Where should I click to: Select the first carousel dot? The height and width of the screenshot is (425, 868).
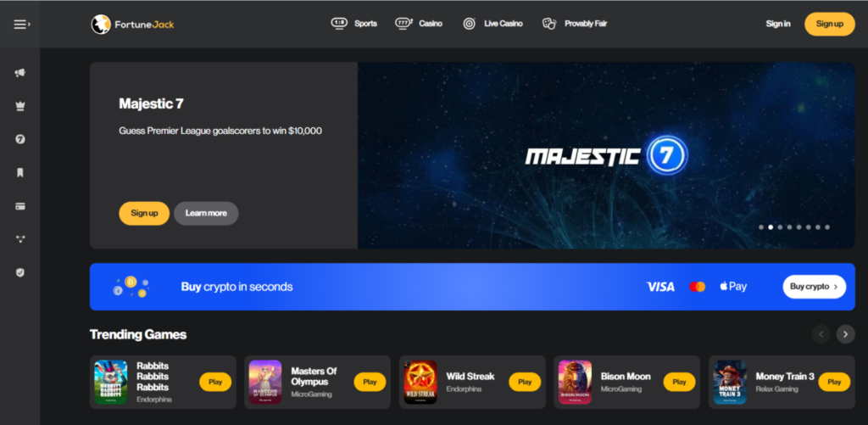tap(761, 227)
